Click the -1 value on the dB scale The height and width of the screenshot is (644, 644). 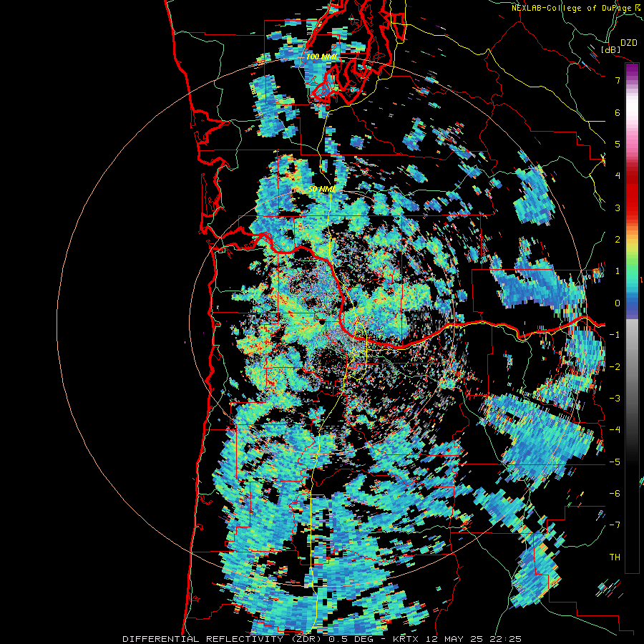click(x=615, y=335)
